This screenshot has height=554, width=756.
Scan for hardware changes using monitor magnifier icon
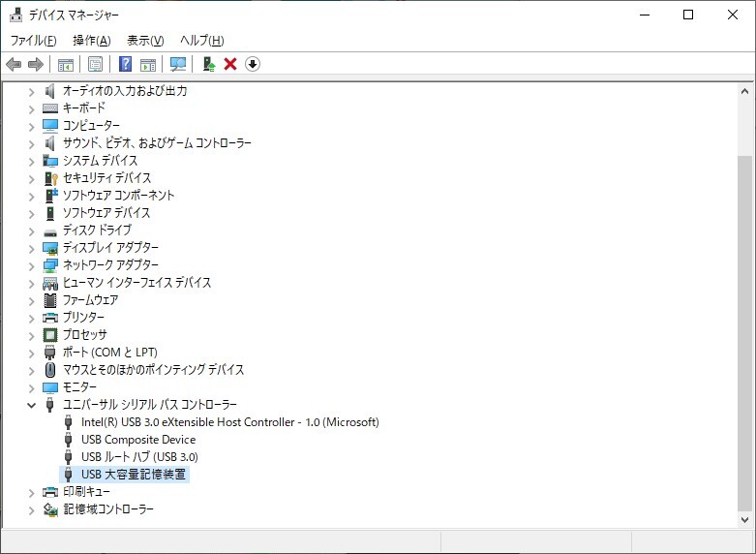pos(178,64)
